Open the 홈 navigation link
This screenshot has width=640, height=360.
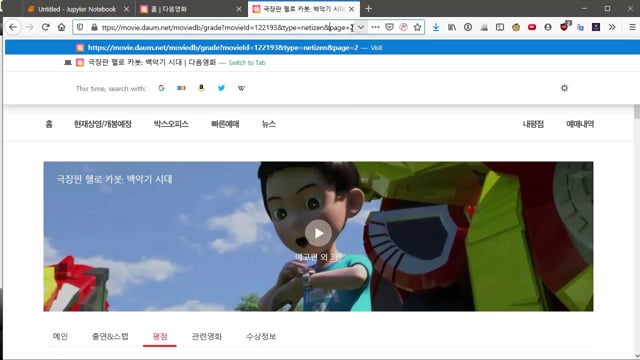49,124
